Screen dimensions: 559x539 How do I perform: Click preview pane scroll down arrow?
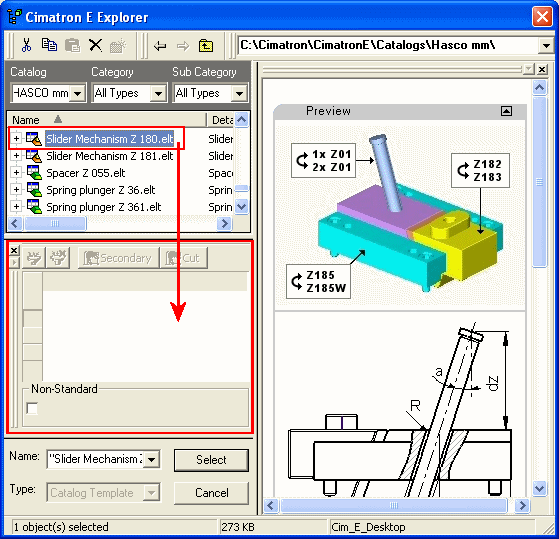point(539,488)
